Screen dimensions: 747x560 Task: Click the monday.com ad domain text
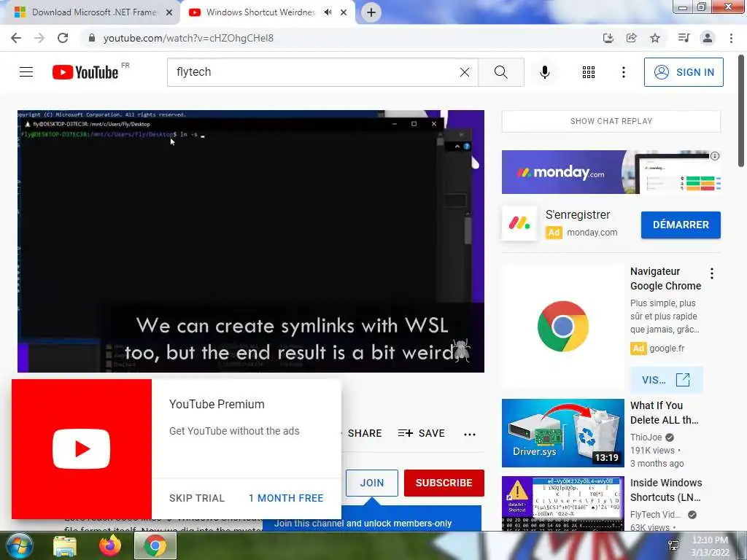592,233
